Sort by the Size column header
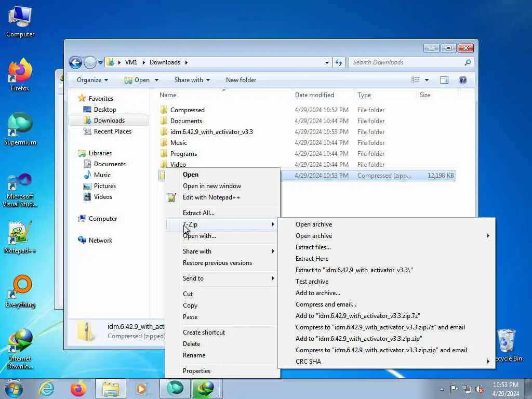532x399 pixels. point(425,96)
